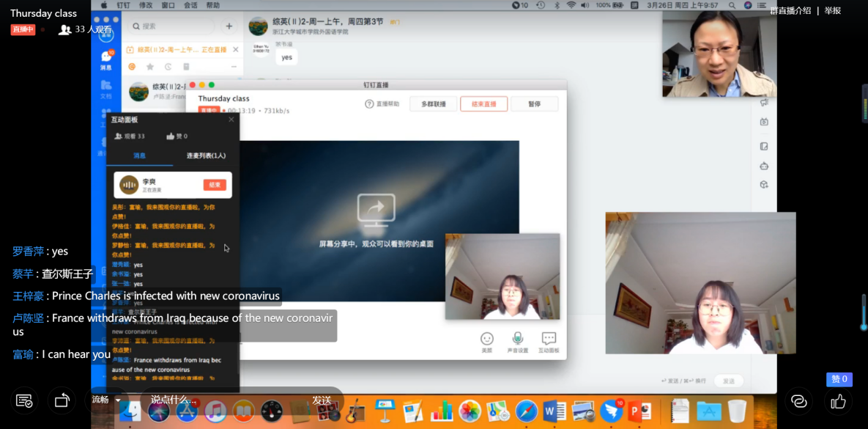868x429 pixels.
Task: Click the 观看 33 viewer count in panel
Action: [x=130, y=136]
